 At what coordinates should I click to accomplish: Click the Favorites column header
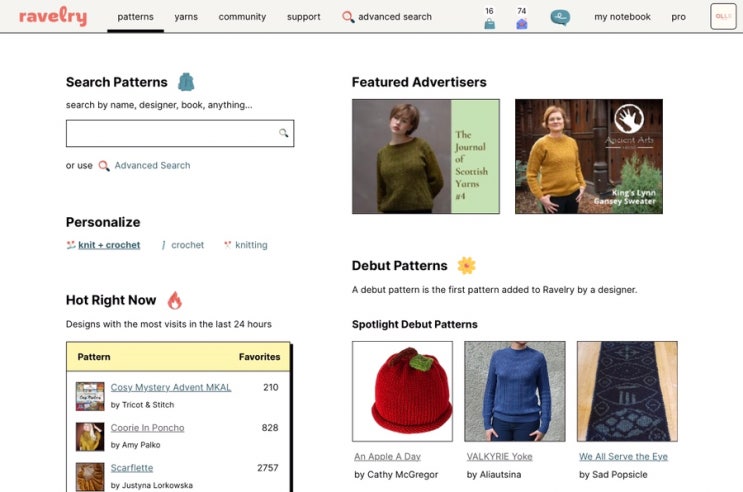click(259, 357)
